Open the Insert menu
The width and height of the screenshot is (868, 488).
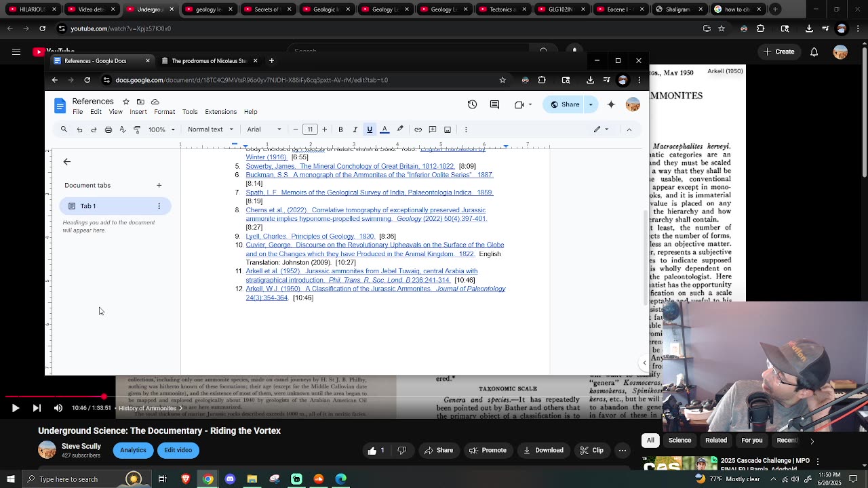tap(138, 112)
